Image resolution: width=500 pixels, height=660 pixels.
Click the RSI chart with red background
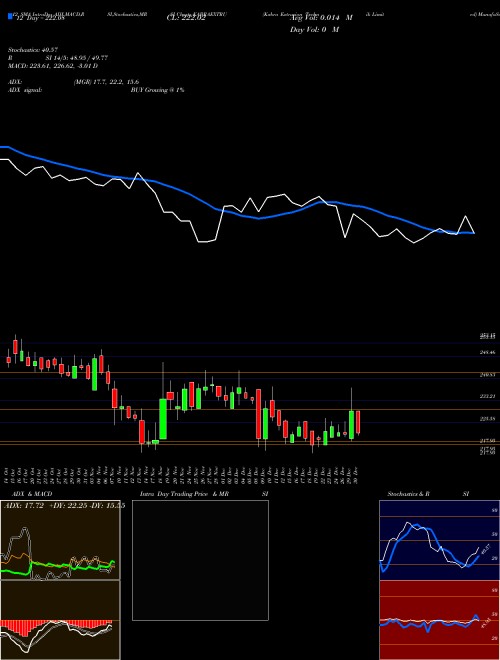pyautogui.click(x=439, y=620)
